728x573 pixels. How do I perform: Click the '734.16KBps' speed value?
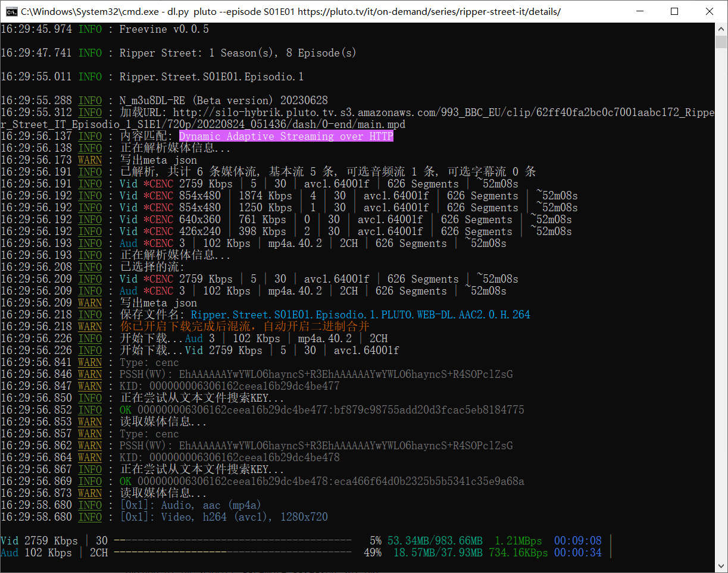click(518, 553)
